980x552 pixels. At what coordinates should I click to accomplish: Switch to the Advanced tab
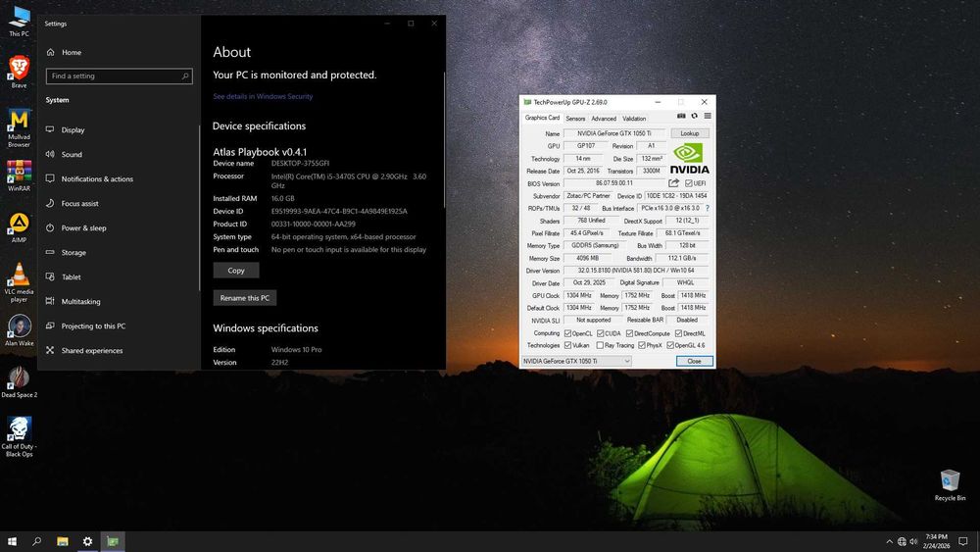pos(604,119)
